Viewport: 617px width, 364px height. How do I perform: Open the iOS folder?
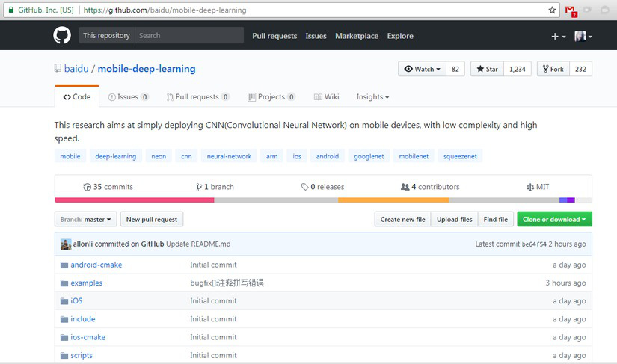click(x=76, y=300)
